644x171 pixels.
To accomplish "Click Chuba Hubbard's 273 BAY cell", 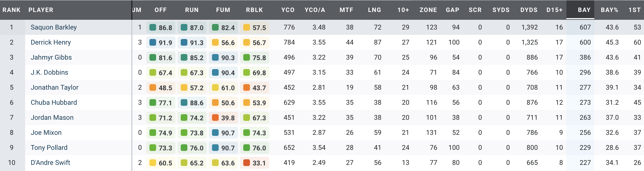I will click(585, 102).
